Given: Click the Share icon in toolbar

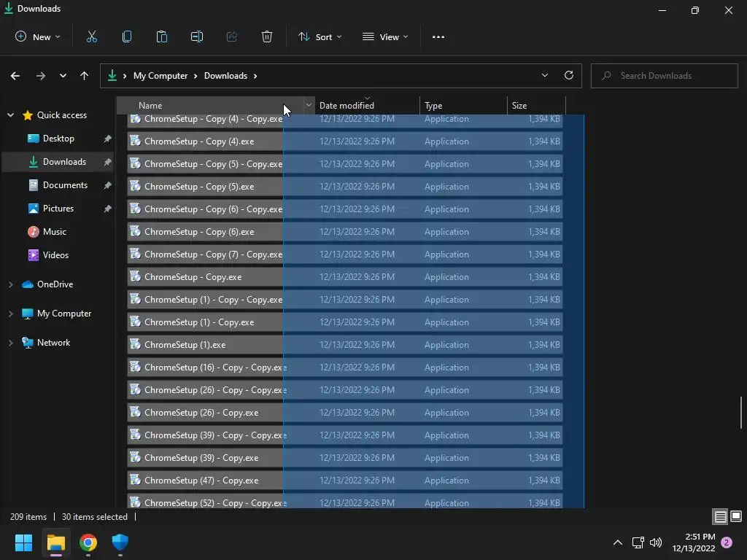Looking at the screenshot, I should coord(232,36).
